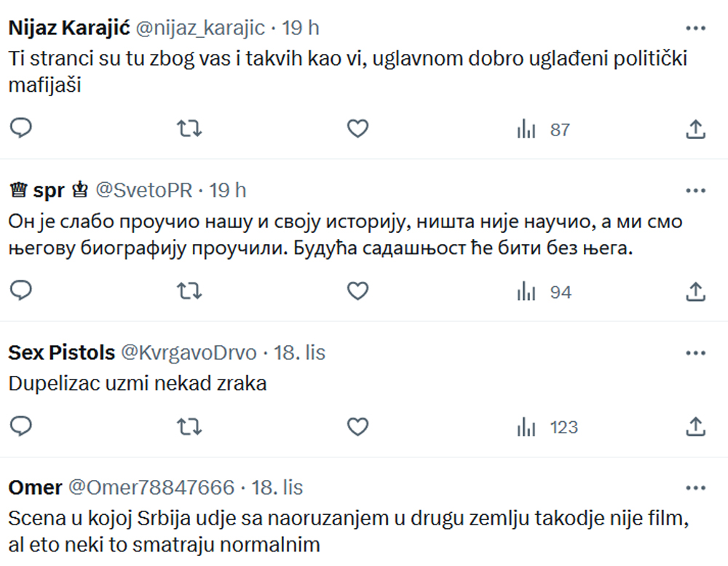Open more options on Omer's tweet

coord(695,488)
